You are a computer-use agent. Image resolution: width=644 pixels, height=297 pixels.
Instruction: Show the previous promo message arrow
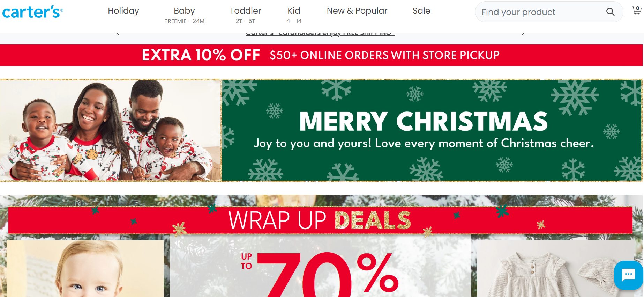118,34
